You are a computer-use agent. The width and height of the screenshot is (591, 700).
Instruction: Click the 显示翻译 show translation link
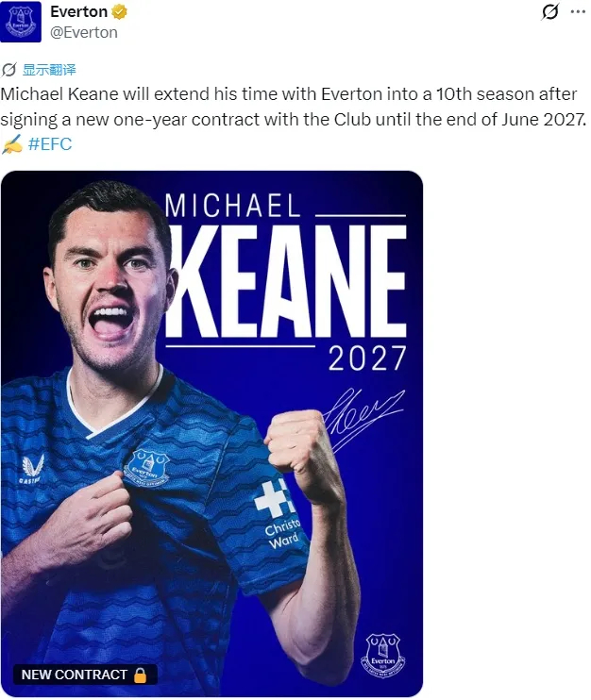49,70
